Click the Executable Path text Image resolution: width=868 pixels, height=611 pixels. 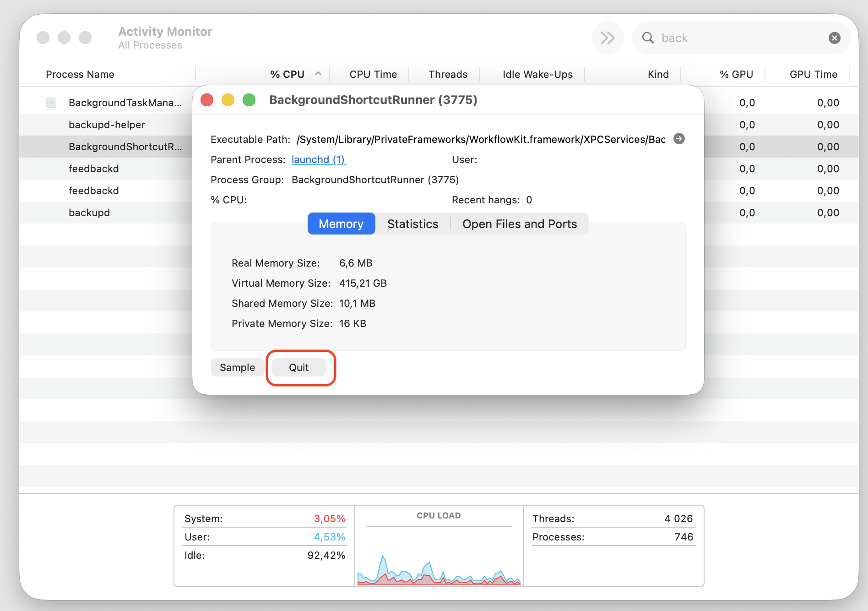(481, 139)
